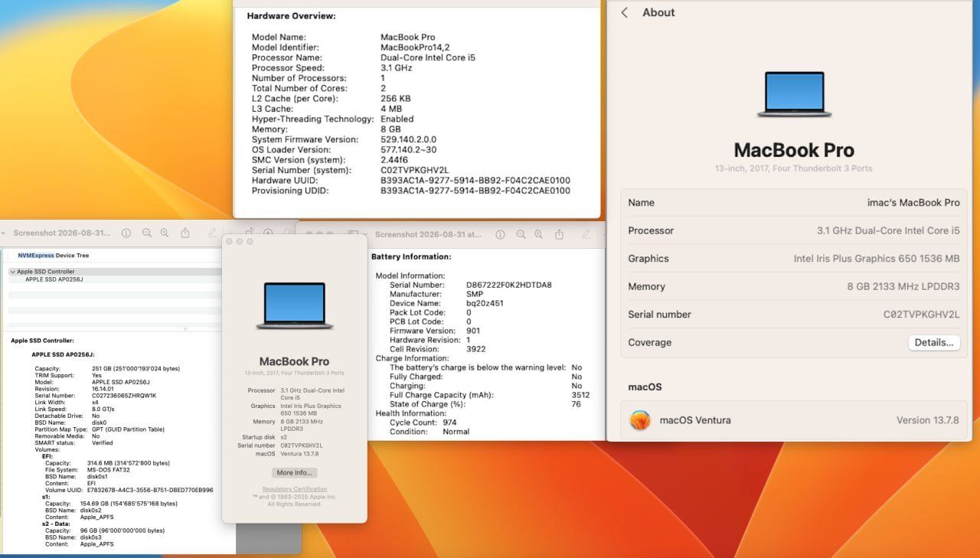Click the MacBook Pro image in System Settings About
980x558 pixels.
pos(794,94)
